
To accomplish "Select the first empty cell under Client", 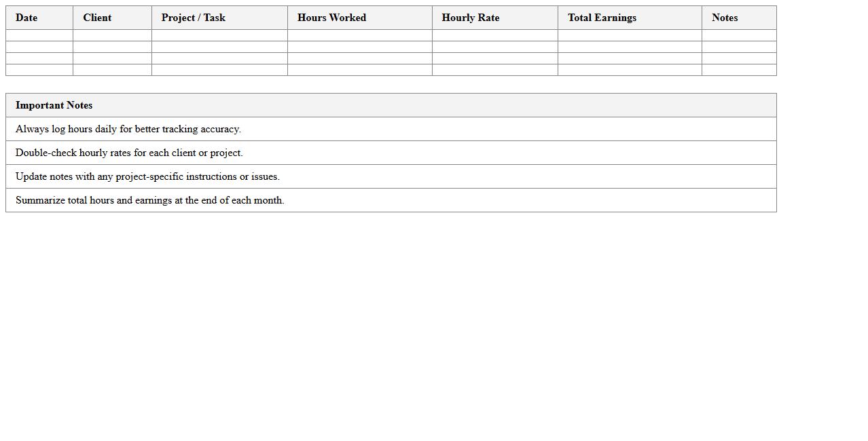I will (112, 35).
